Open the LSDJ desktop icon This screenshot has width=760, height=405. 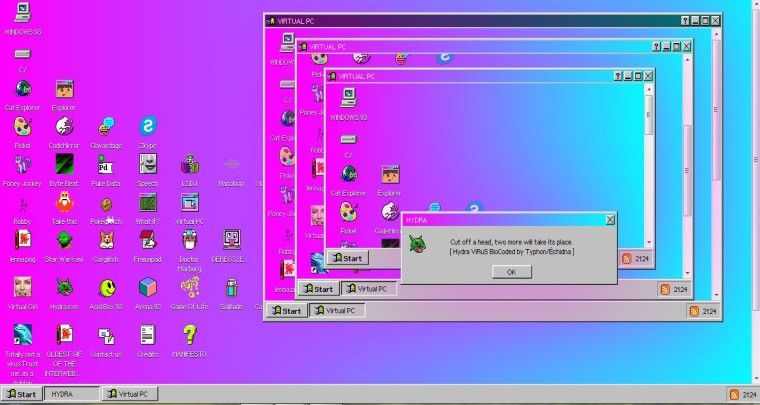tap(189, 165)
